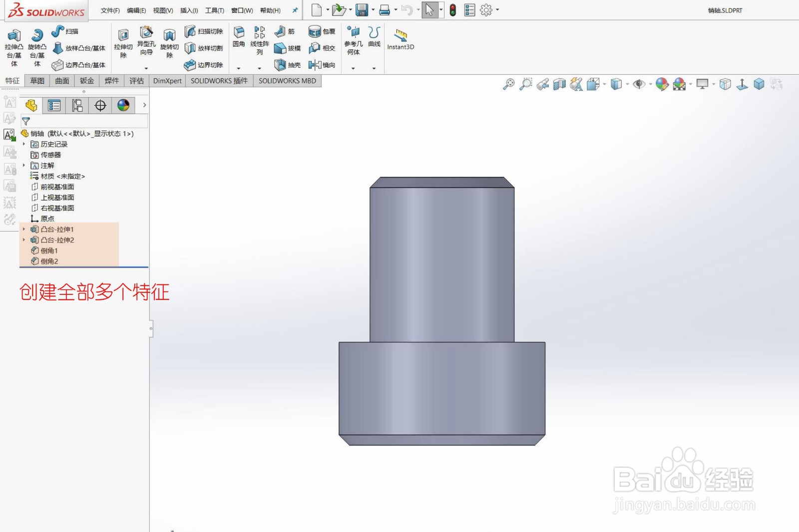This screenshot has width=799, height=532.
Task: Switch to the SOLIDWORKS 插件 tab
Action: point(219,81)
